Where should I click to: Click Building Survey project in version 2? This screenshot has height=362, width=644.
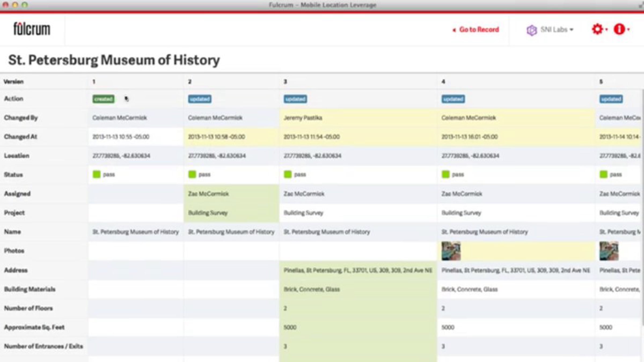click(x=208, y=213)
